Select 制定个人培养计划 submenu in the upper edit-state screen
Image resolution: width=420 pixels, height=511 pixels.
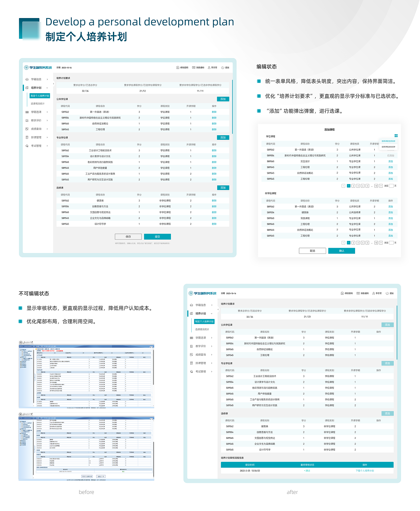pyautogui.click(x=40, y=96)
